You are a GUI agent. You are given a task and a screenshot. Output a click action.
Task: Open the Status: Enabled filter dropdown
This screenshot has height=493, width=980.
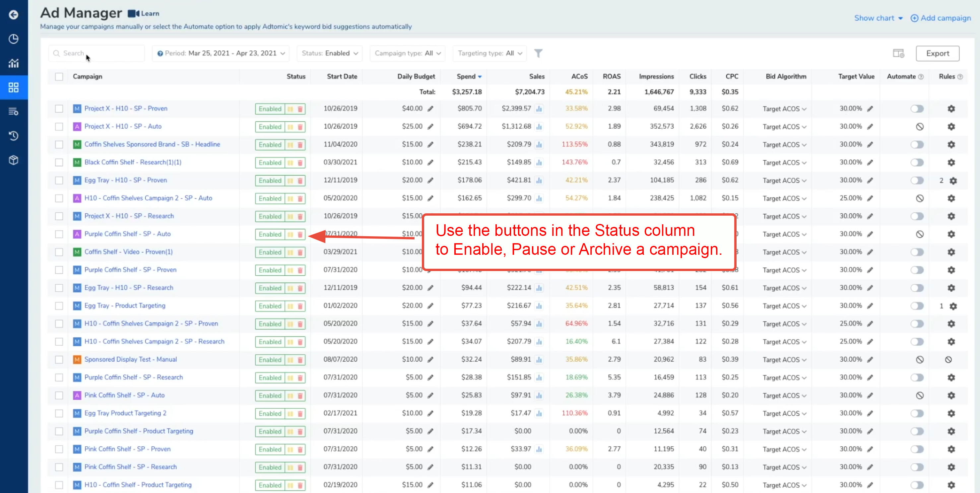coord(329,53)
